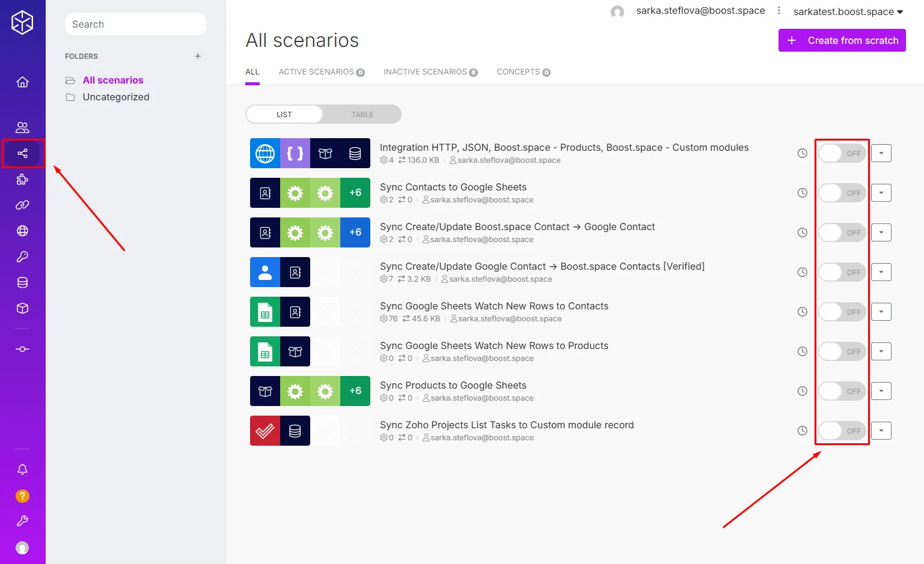Open dropdown for Sheets New Rows to Products
This screenshot has height=564, width=924.
(881, 351)
